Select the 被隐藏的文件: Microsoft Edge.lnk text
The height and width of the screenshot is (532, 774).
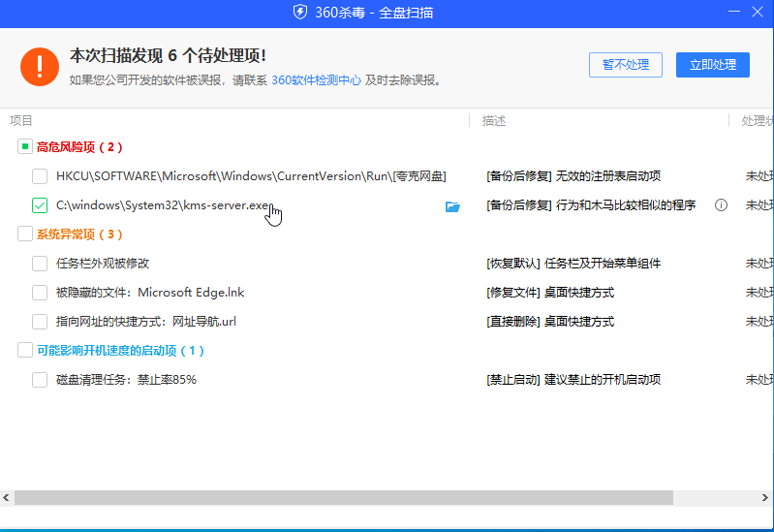[150, 293]
